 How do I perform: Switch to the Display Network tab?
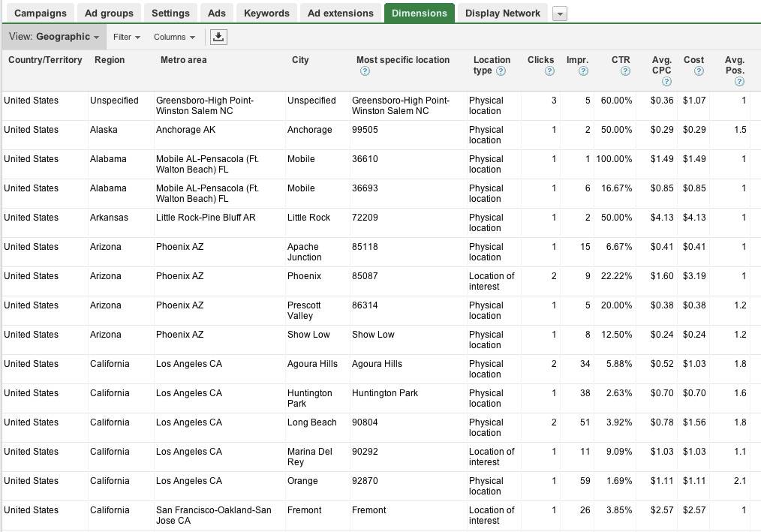coord(502,13)
